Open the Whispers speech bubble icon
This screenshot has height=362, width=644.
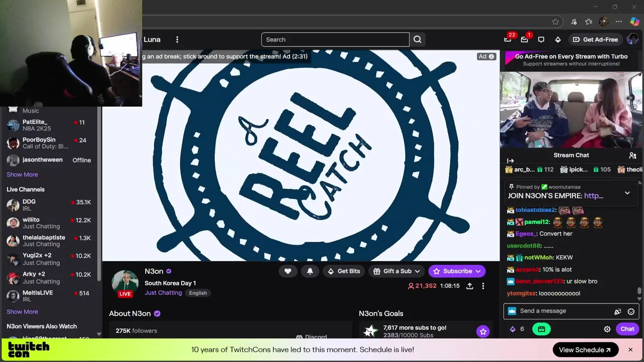click(541, 40)
